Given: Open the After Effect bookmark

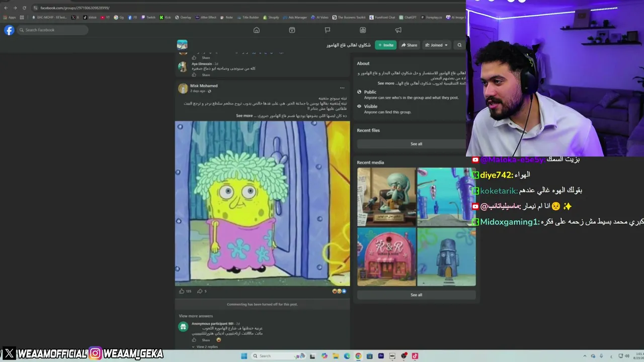Looking at the screenshot, I should coord(206,18).
